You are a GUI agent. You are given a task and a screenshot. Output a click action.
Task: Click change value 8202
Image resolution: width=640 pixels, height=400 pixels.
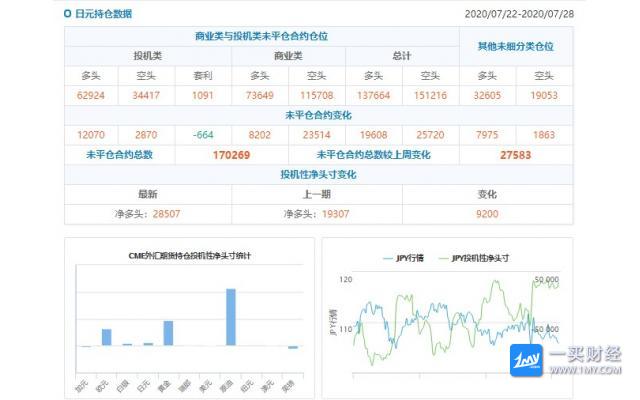260,135
